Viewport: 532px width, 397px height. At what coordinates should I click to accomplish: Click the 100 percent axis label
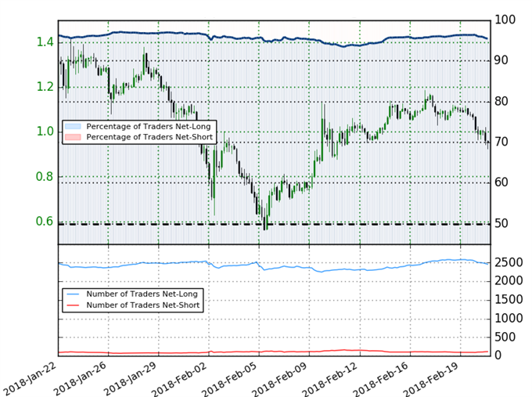(x=505, y=20)
